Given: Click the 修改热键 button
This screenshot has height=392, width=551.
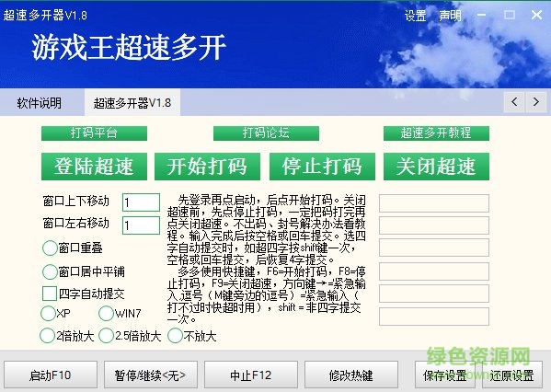Looking at the screenshot, I should [x=351, y=375].
